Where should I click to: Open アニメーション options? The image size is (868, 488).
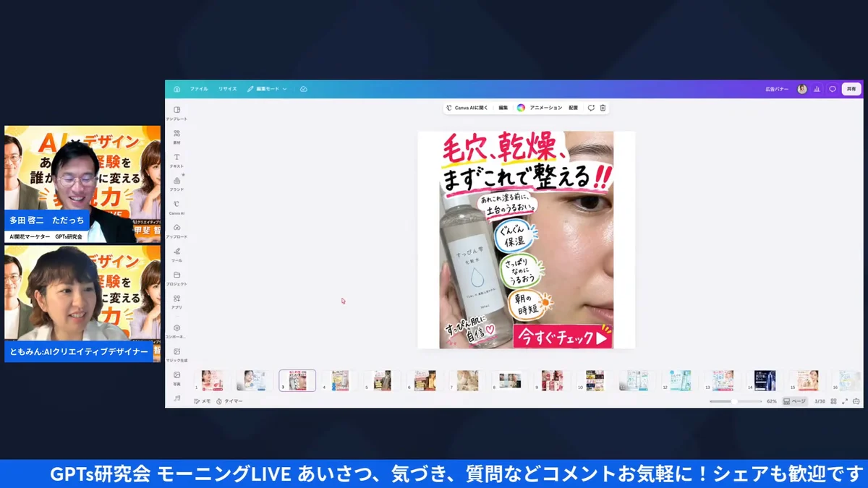pyautogui.click(x=545, y=108)
